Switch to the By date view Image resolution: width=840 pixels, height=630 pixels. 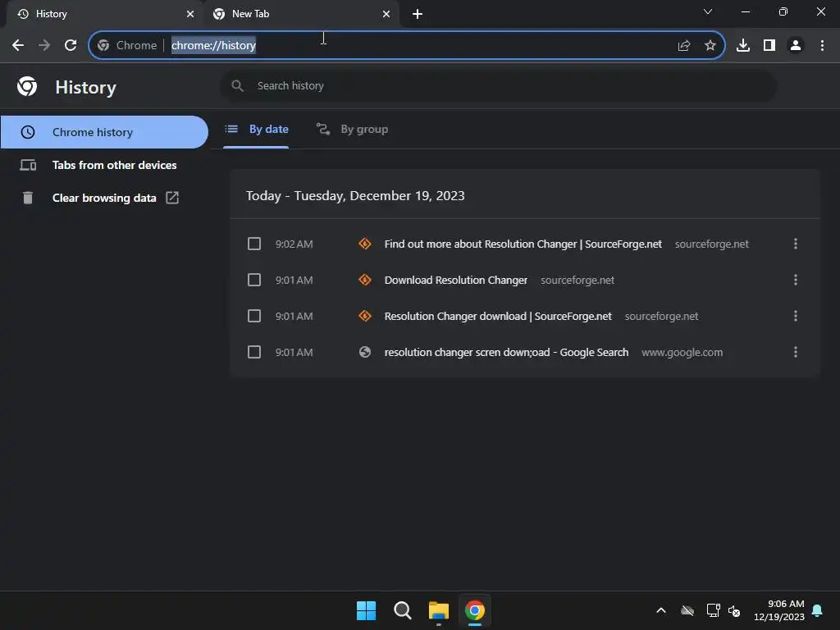click(257, 129)
